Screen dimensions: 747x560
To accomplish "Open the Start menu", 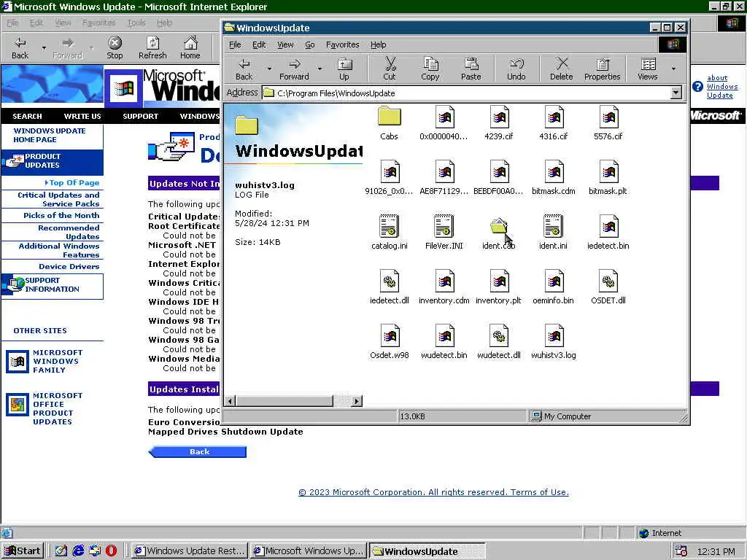I will click(x=23, y=551).
